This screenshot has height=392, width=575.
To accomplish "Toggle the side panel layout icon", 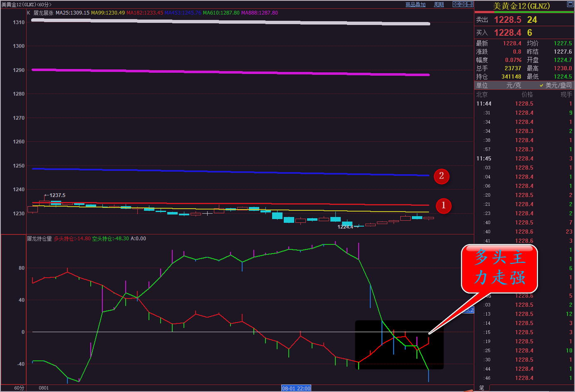I will (470, 4).
